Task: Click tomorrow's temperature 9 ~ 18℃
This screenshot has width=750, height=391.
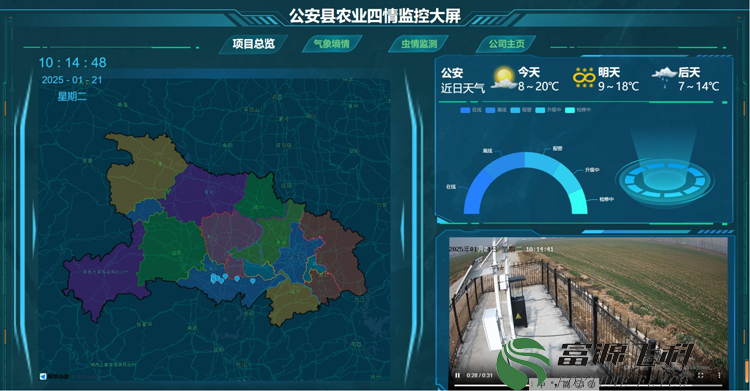Action: [x=618, y=87]
